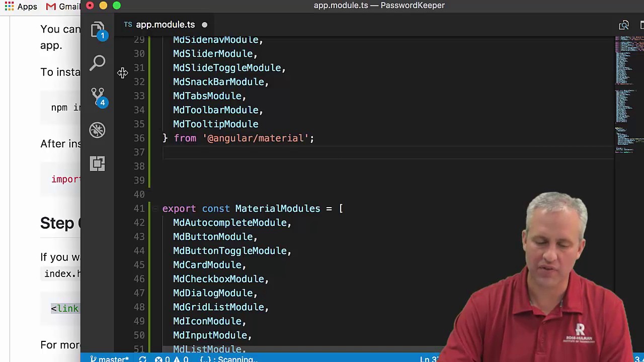This screenshot has width=644, height=362.
Task: Click the Step heading in browser page
Action: pos(59,223)
